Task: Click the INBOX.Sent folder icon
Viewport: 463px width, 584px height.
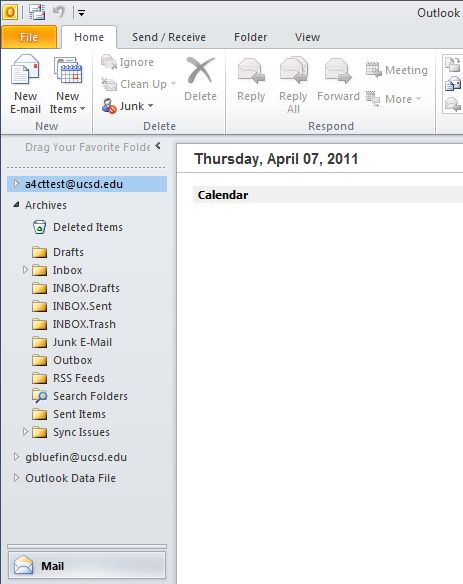Action: coord(39,306)
